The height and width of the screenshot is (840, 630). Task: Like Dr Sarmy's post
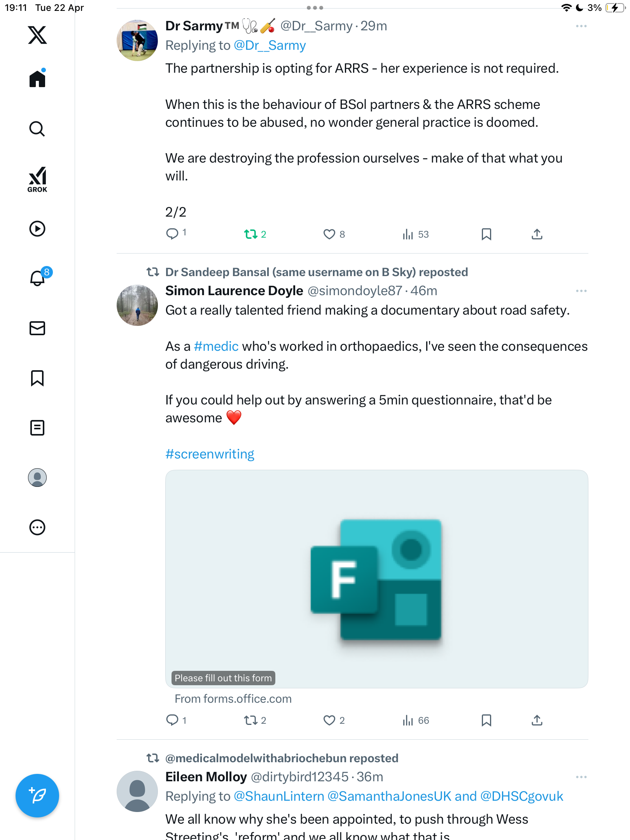pyautogui.click(x=334, y=234)
